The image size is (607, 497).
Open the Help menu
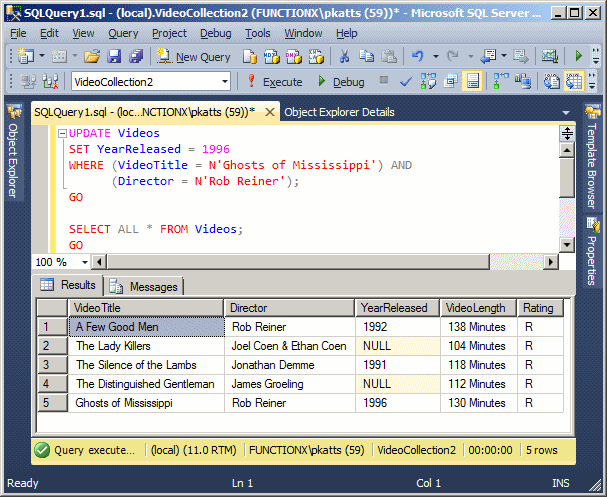[x=346, y=33]
